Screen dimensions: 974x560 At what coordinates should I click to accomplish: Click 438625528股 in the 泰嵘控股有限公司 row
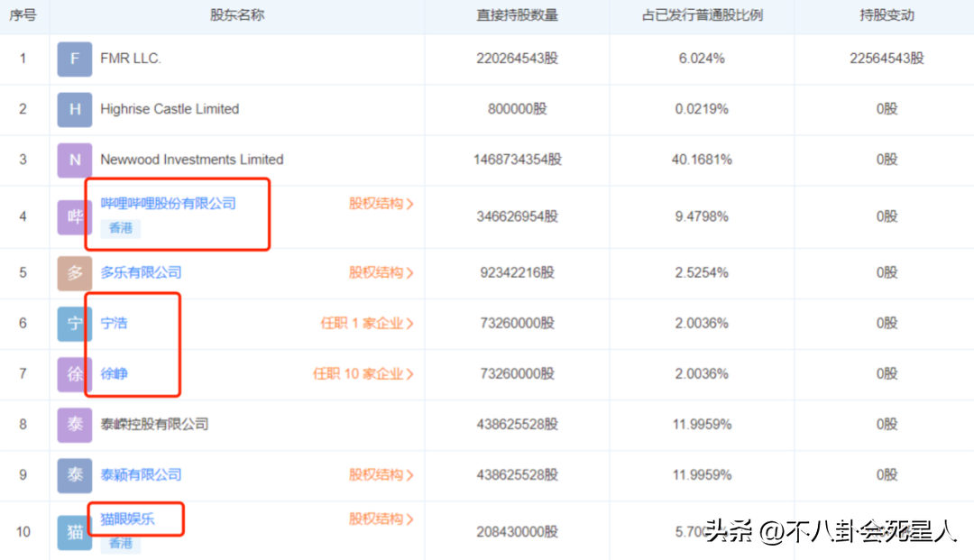[518, 425]
